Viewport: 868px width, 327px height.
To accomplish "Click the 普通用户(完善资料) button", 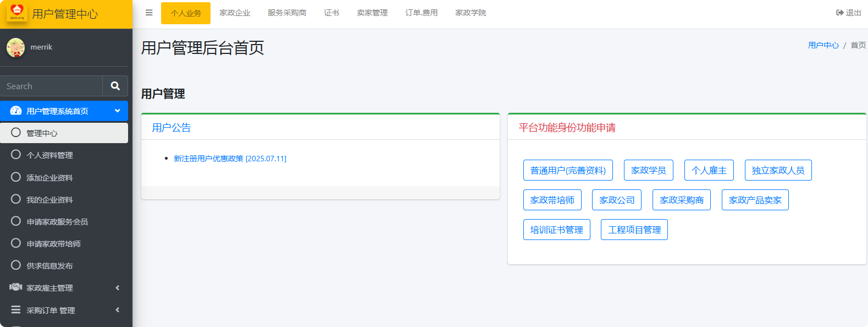I will 568,170.
